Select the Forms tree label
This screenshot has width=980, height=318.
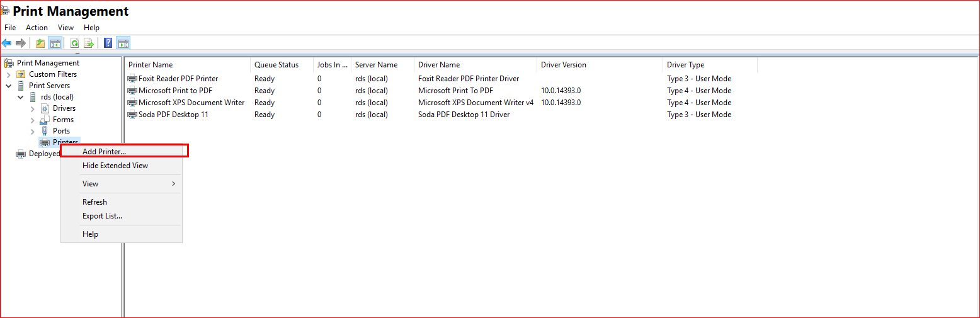pyautogui.click(x=63, y=120)
